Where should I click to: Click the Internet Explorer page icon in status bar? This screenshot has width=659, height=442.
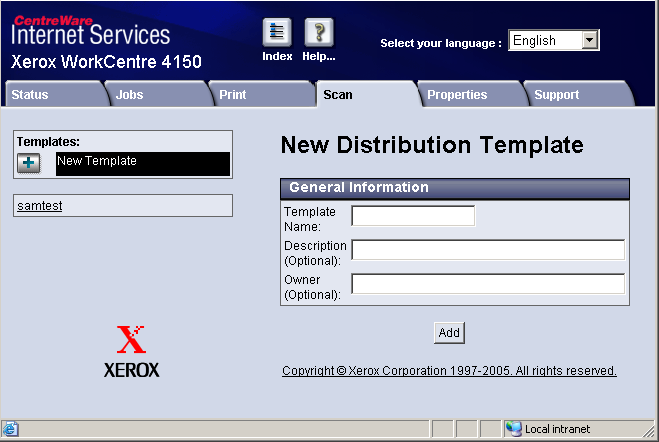point(10,429)
